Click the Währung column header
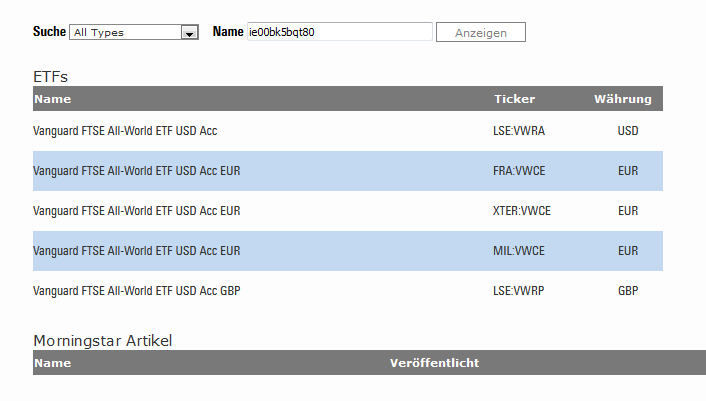Viewport: 706px width, 401px height. (x=622, y=99)
